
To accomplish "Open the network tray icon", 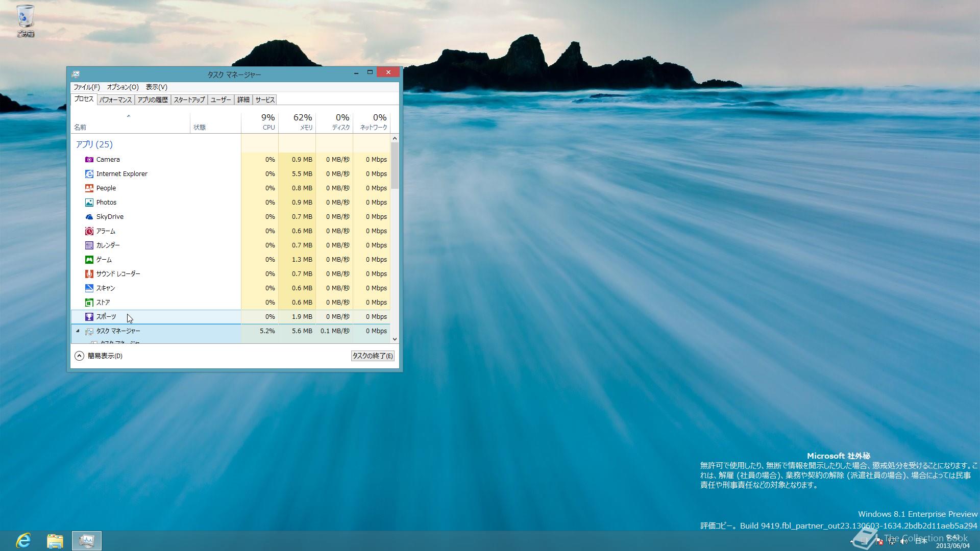I will (x=891, y=541).
